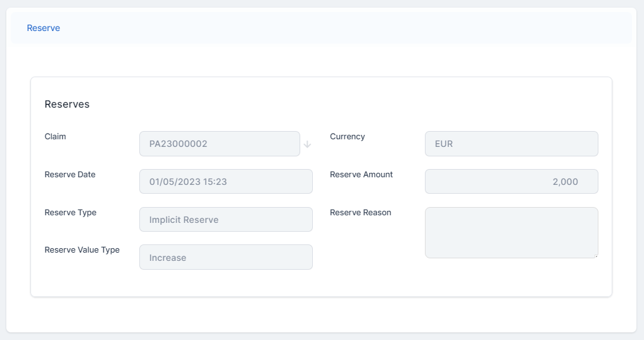This screenshot has width=644, height=340.
Task: Open the Reserve Value Type field showing Increase
Action: 225,258
